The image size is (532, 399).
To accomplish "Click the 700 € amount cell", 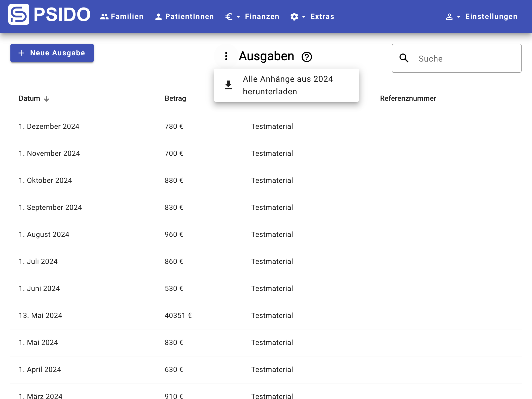I will coord(174,154).
